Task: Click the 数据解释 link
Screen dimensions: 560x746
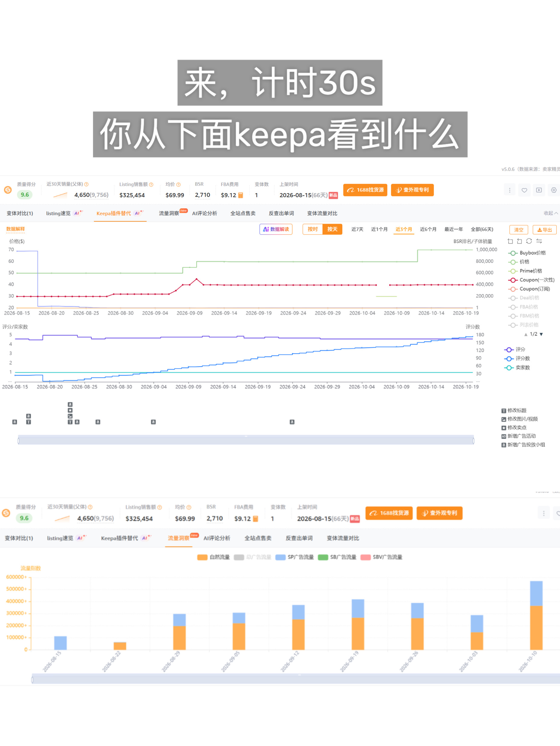Action: pyautogui.click(x=15, y=229)
